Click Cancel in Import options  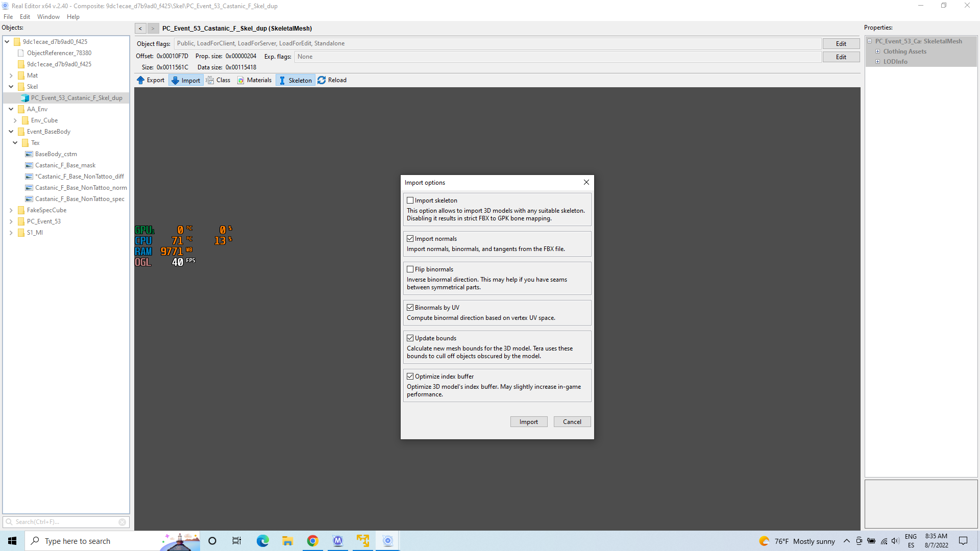[572, 422]
